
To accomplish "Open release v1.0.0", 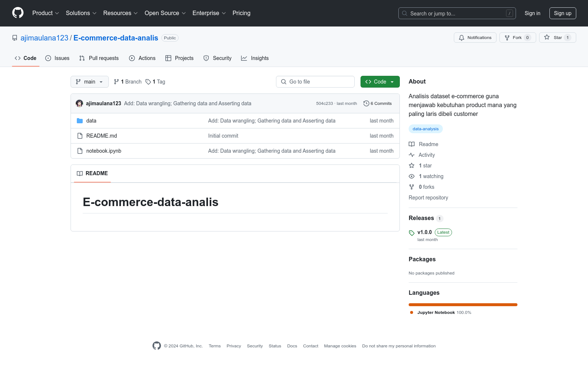I will [x=424, y=232].
